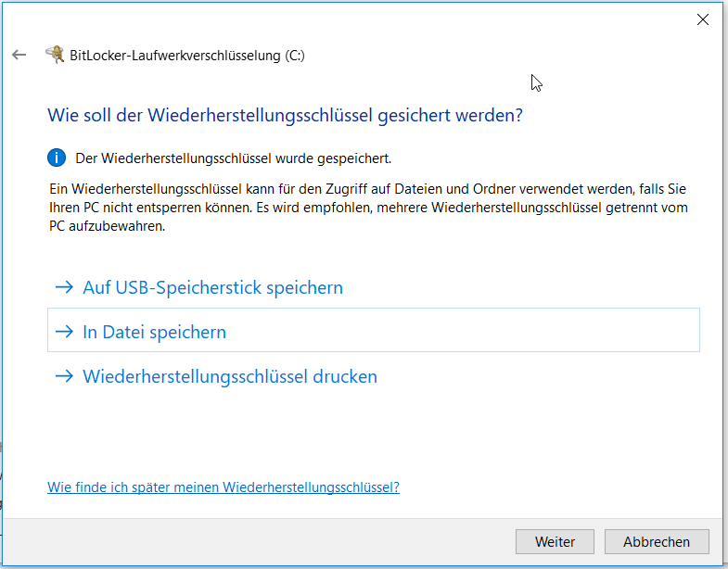Viewport: 728px width, 569px height.
Task: Click the "Wiederherstellungsschlüssel wurde gespeichert" status message
Action: pos(239,158)
